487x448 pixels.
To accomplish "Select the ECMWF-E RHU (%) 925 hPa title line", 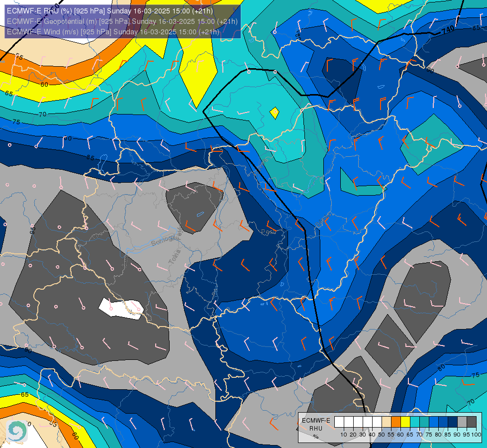I will [109, 11].
